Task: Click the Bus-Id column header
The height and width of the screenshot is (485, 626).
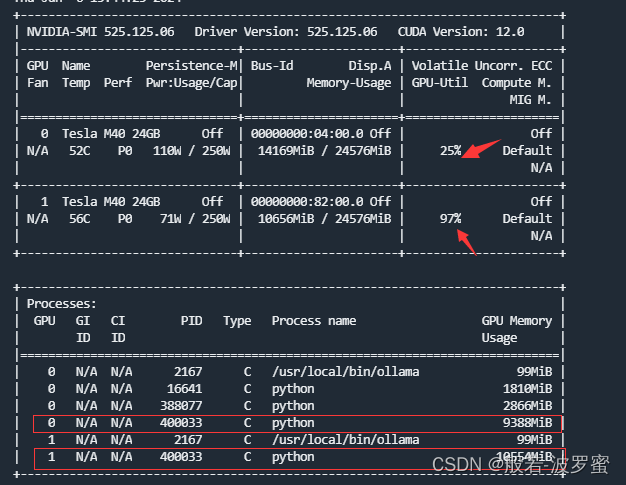Action: pyautogui.click(x=272, y=66)
